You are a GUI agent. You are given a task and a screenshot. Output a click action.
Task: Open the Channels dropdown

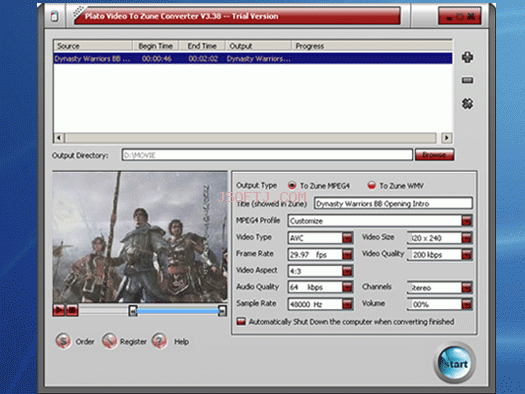point(466,287)
